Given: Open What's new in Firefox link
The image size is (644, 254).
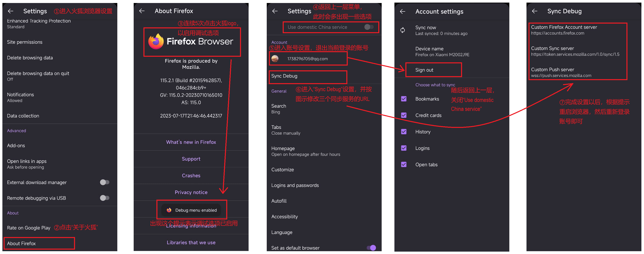Looking at the screenshot, I should click(x=191, y=142).
